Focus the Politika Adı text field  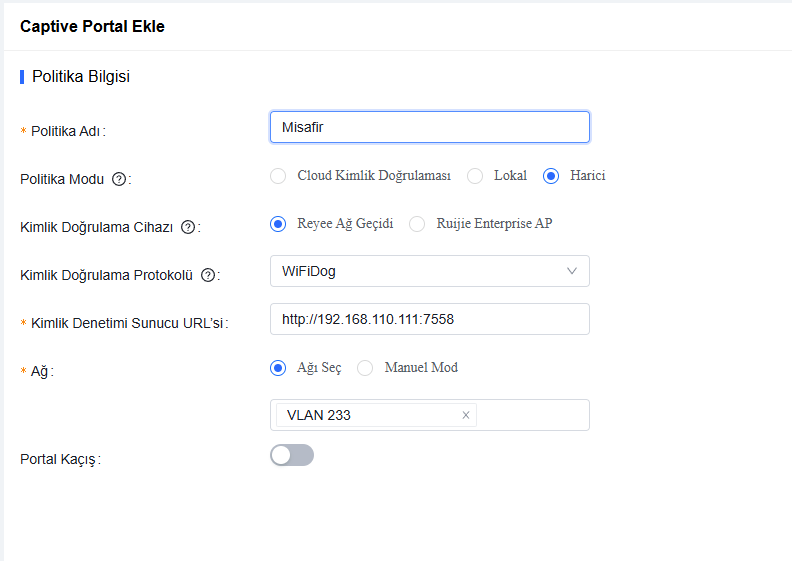click(429, 127)
